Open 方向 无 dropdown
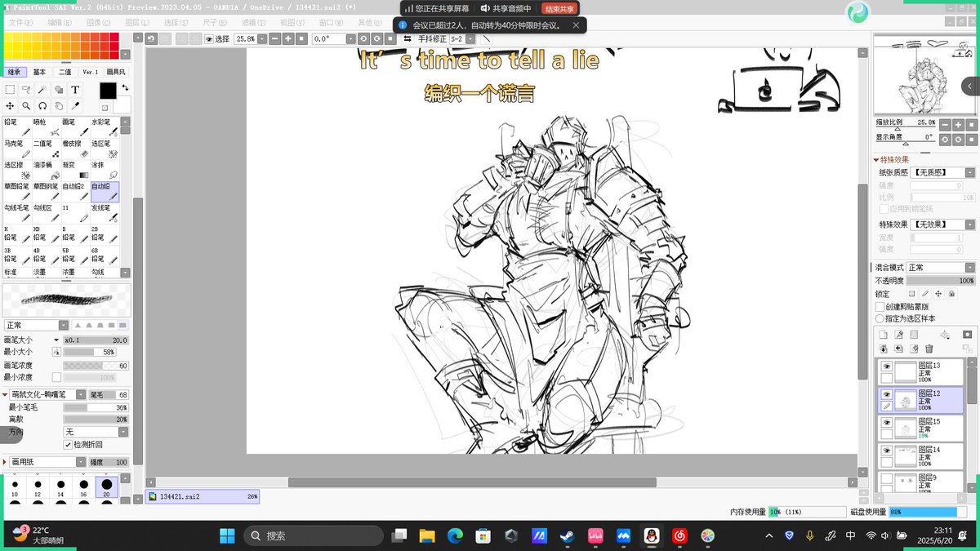 123,431
